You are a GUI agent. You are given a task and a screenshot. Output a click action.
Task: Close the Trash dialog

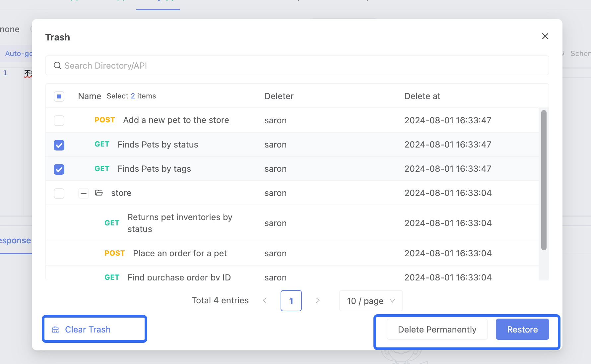coord(545,36)
